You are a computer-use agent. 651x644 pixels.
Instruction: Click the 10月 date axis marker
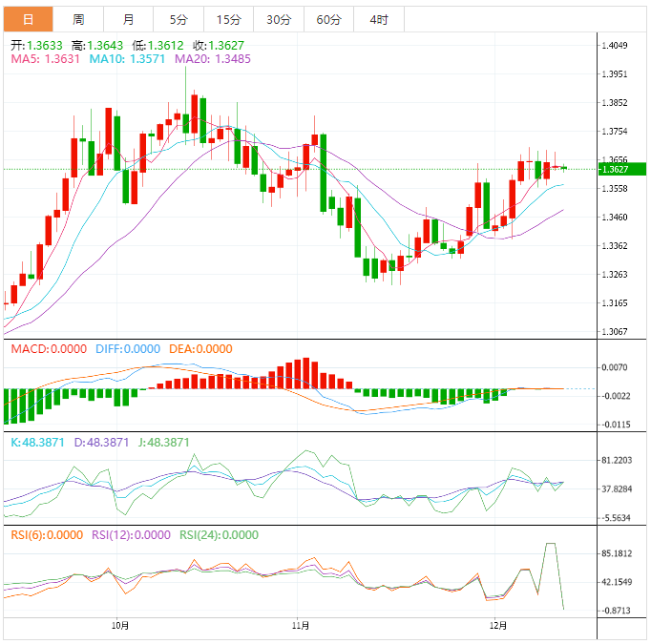pos(120,626)
